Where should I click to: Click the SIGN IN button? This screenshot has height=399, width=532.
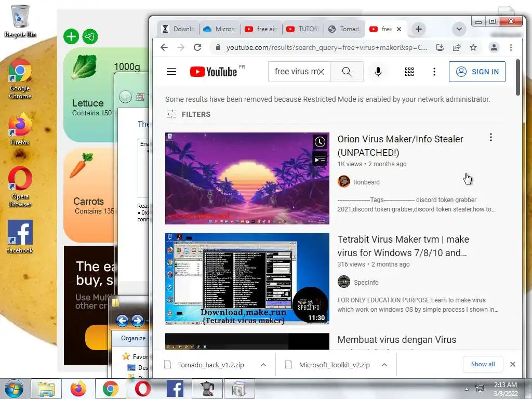click(477, 72)
